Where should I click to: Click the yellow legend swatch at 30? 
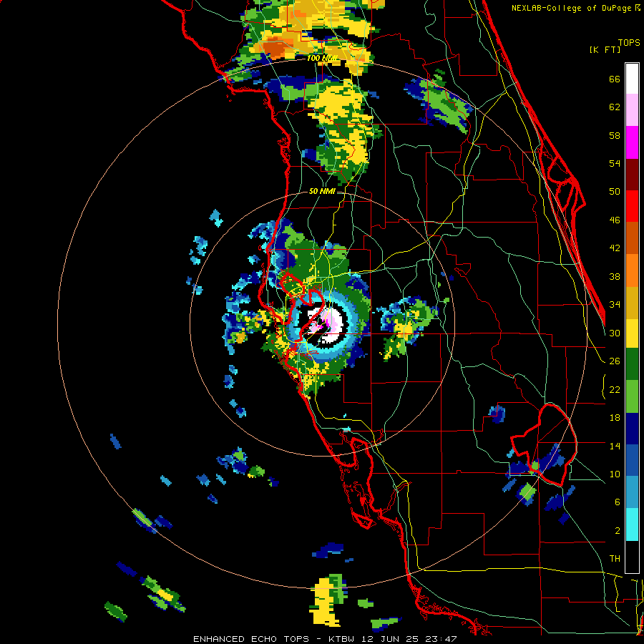point(632,333)
